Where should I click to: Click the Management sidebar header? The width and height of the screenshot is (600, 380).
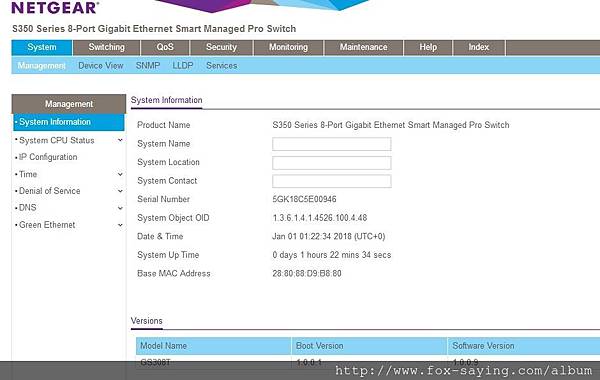click(69, 104)
